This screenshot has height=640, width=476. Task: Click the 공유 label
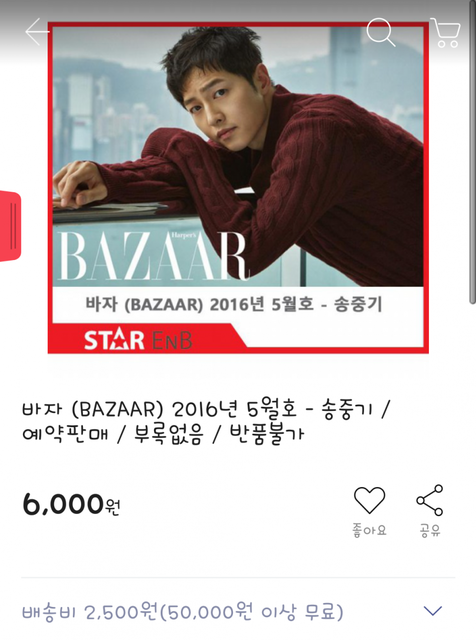pos(430,530)
